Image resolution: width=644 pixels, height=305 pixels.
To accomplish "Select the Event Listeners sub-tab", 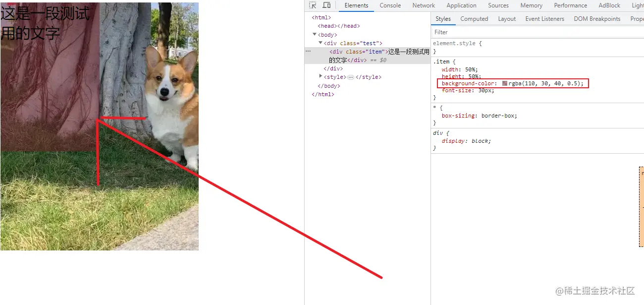I will pyautogui.click(x=545, y=19).
